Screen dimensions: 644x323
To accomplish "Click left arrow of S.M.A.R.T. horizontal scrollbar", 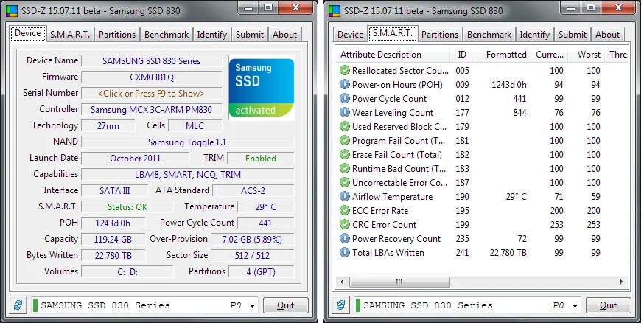I will click(x=342, y=282).
